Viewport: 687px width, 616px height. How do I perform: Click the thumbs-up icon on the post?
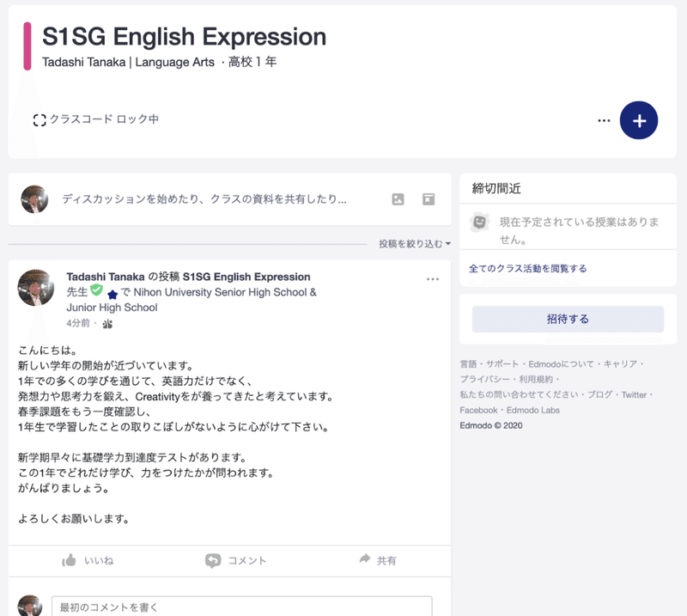click(x=69, y=560)
